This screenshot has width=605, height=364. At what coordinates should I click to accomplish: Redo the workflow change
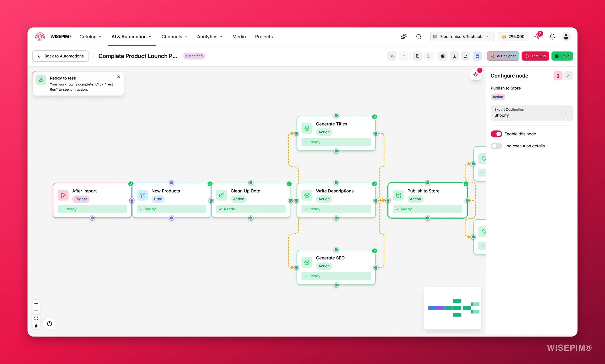(x=403, y=56)
